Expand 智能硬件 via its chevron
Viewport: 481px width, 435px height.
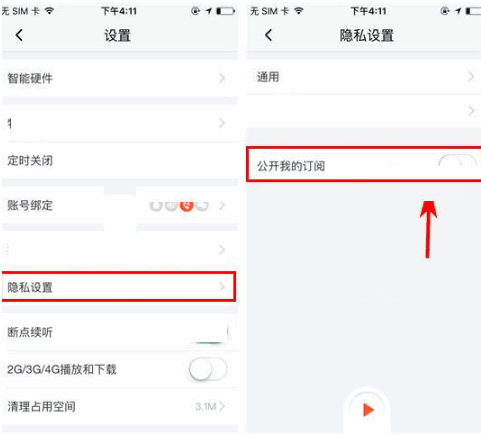point(222,78)
